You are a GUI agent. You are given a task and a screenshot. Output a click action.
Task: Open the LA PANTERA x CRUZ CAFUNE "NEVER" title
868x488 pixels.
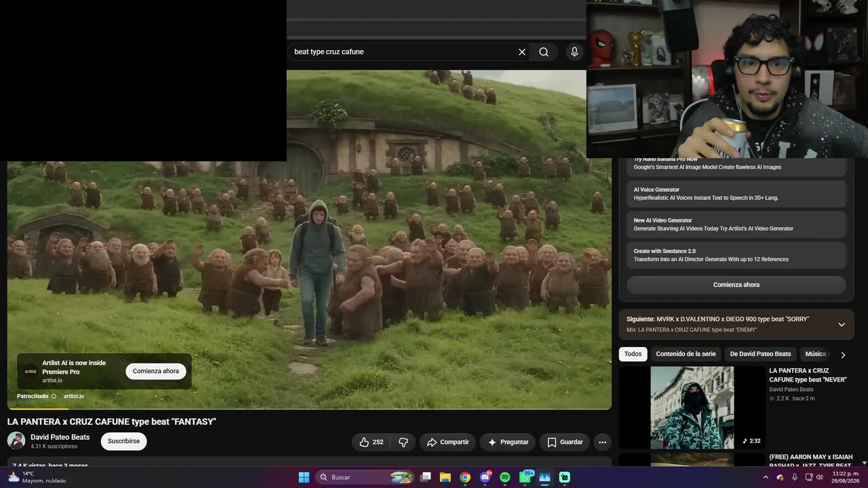point(808,375)
